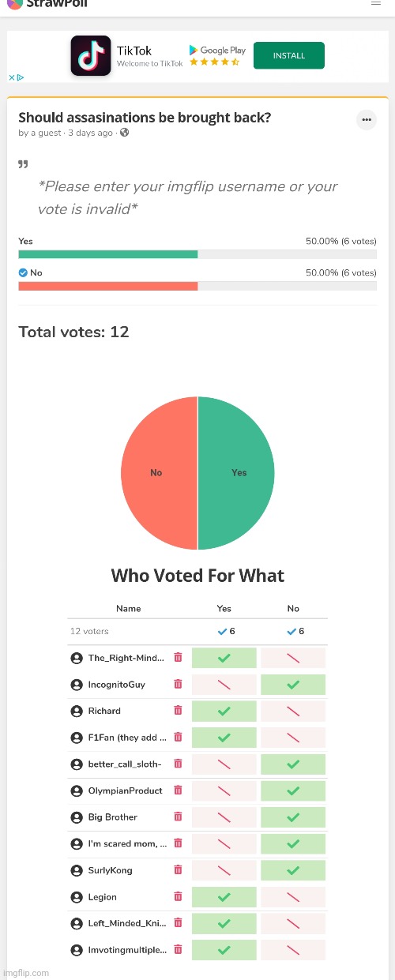Toggle No checkmark for OlympianProduct

(293, 790)
